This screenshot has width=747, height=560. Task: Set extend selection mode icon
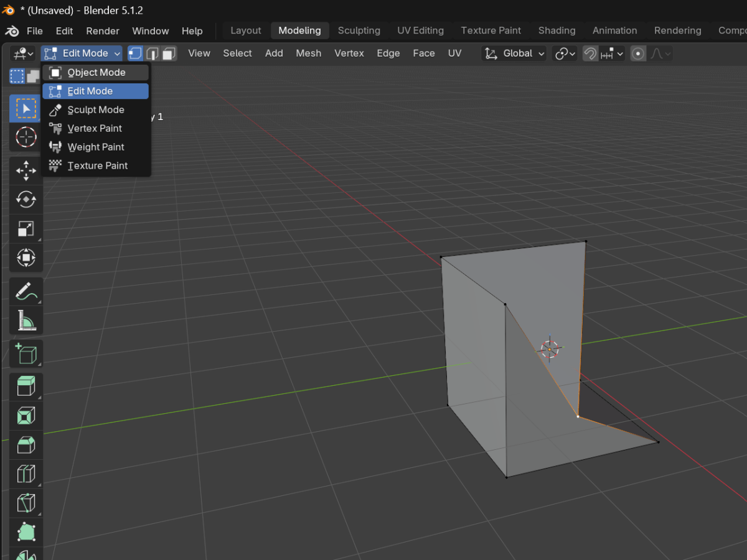pos(33,77)
